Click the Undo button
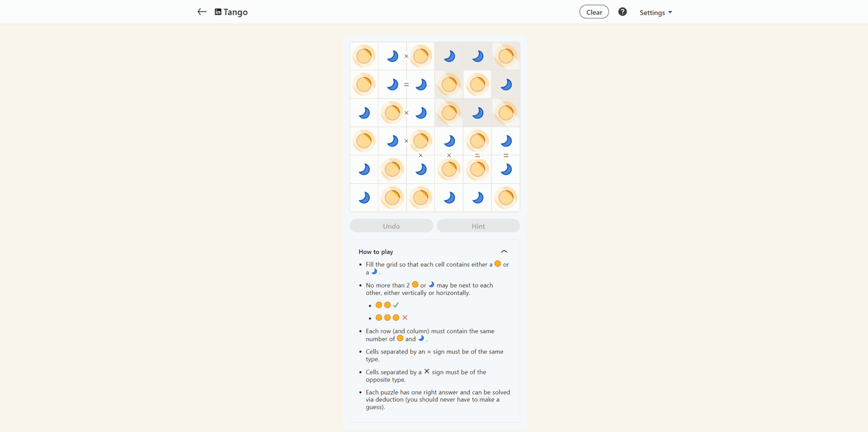This screenshot has height=432, width=868. tap(392, 226)
